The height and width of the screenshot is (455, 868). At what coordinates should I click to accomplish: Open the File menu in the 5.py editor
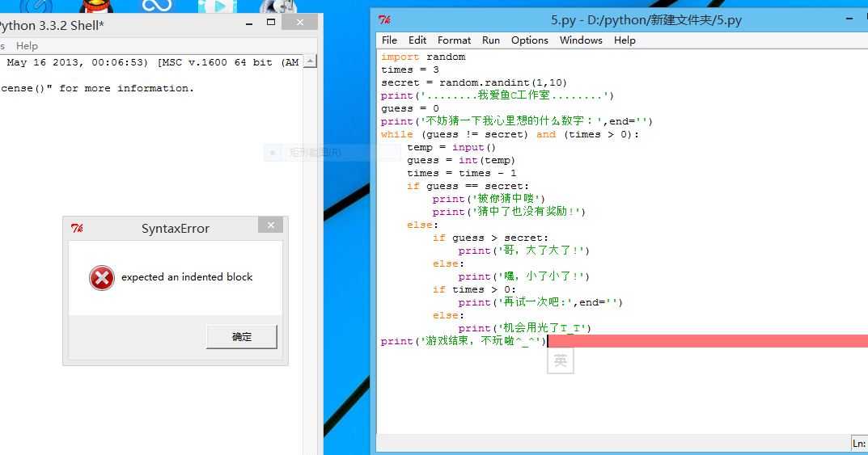tap(389, 40)
